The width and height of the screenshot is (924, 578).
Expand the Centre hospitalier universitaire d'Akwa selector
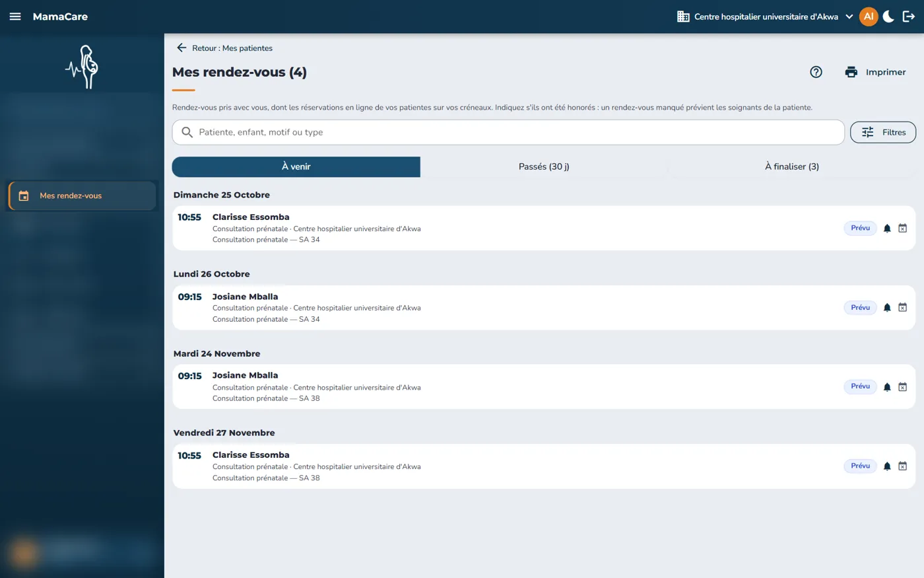(766, 17)
